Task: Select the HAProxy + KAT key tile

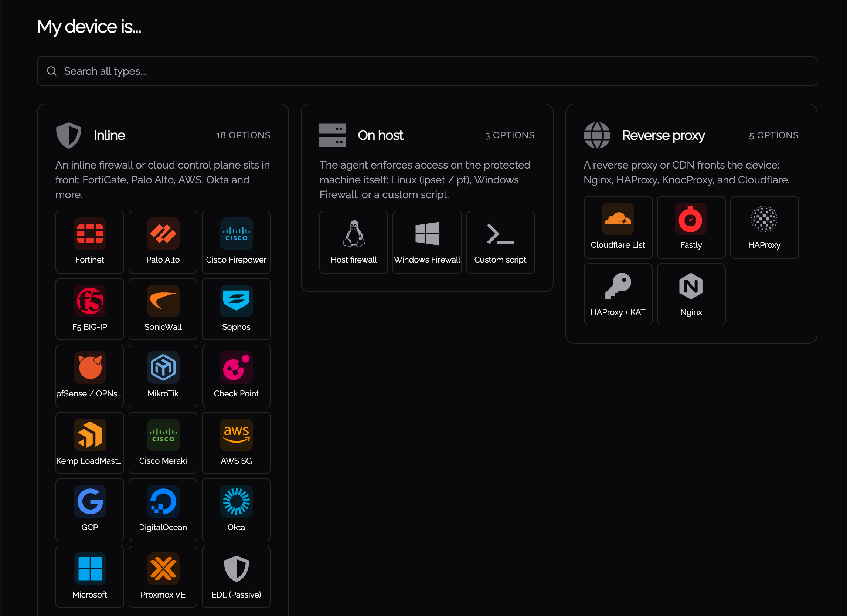Action: click(x=618, y=294)
